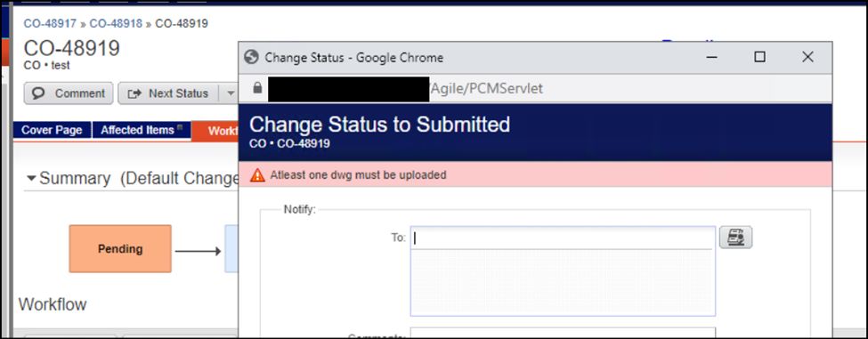
Task: Open the CO-48918 breadcrumb link
Action: click(x=116, y=24)
